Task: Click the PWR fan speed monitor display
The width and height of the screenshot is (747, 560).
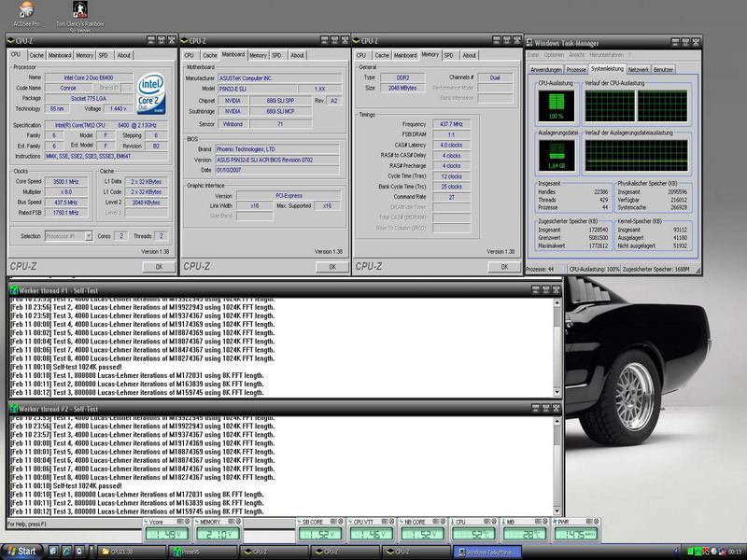Action: pos(575,534)
